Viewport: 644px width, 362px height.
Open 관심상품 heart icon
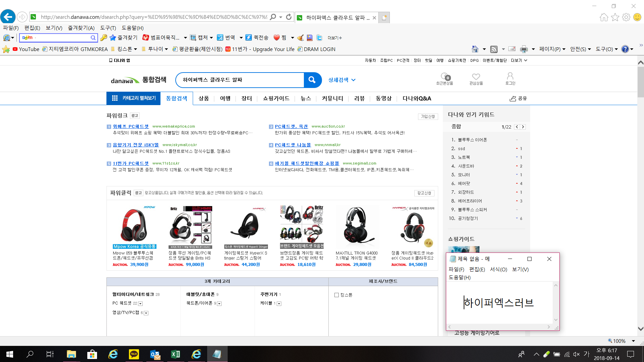coord(476,79)
